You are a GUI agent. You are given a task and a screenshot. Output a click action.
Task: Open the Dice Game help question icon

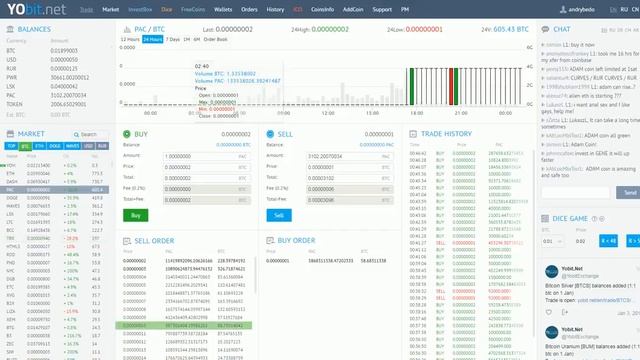[594, 219]
